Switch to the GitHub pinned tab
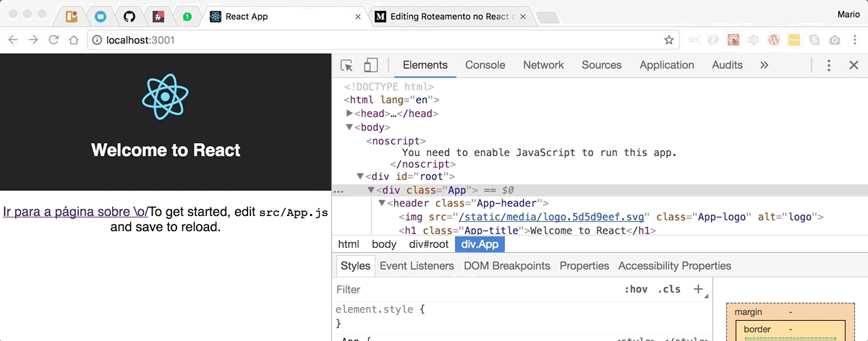 click(x=129, y=16)
